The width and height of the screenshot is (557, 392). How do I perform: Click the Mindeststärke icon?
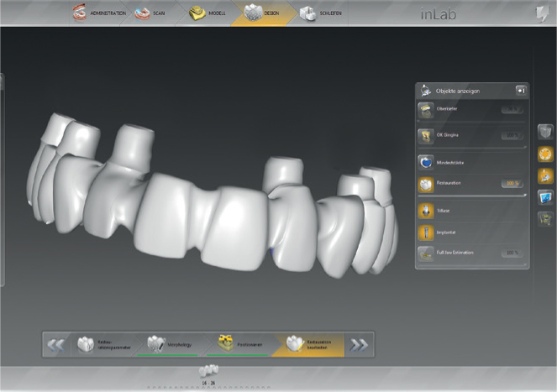click(x=426, y=162)
